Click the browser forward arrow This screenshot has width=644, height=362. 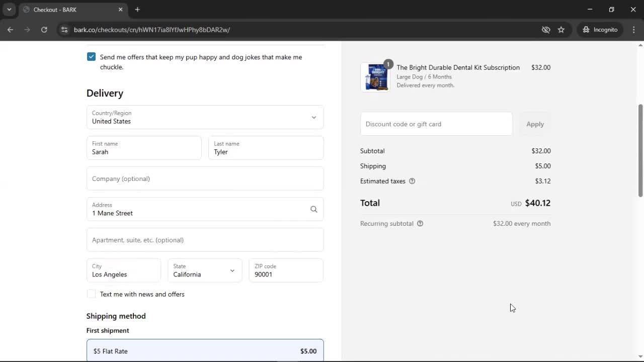[x=27, y=30]
